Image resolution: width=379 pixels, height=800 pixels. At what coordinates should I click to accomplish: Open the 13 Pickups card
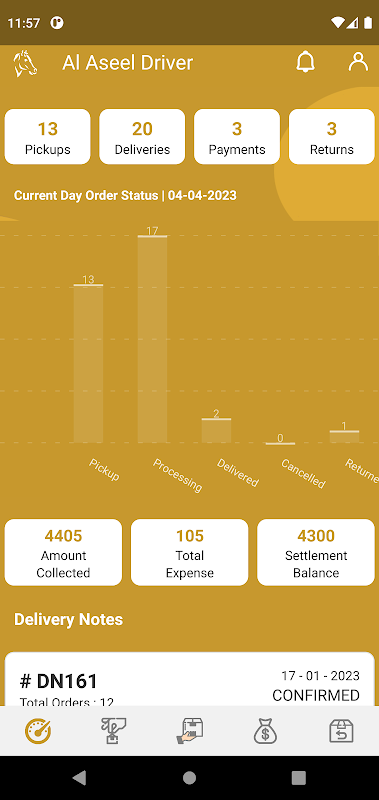click(47, 137)
